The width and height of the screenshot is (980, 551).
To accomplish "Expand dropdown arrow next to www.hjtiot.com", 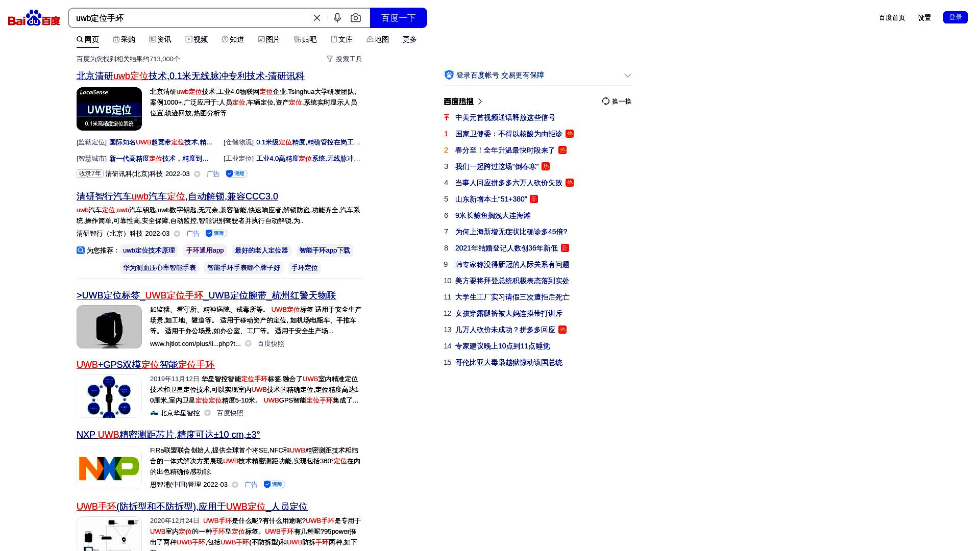I will coord(248,344).
